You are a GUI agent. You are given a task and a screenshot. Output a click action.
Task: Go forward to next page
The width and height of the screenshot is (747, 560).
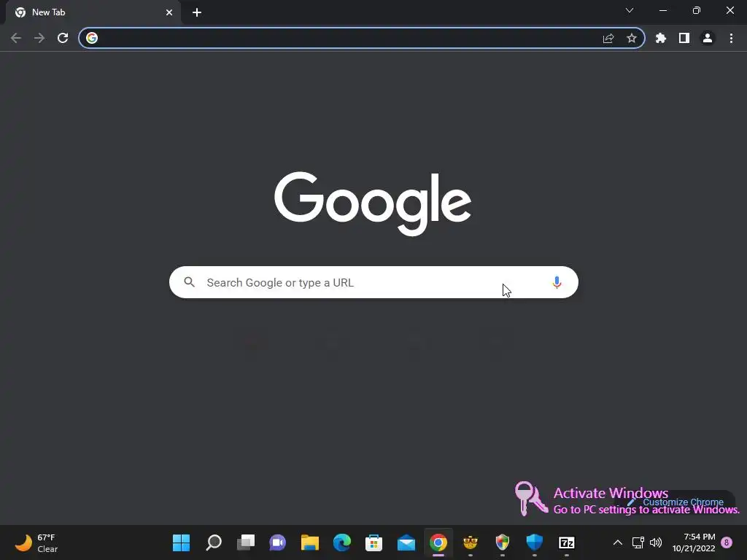[39, 38]
